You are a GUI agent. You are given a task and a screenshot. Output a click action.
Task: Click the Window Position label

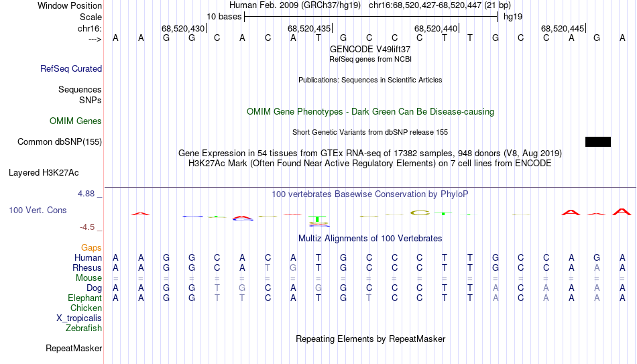(70, 5)
